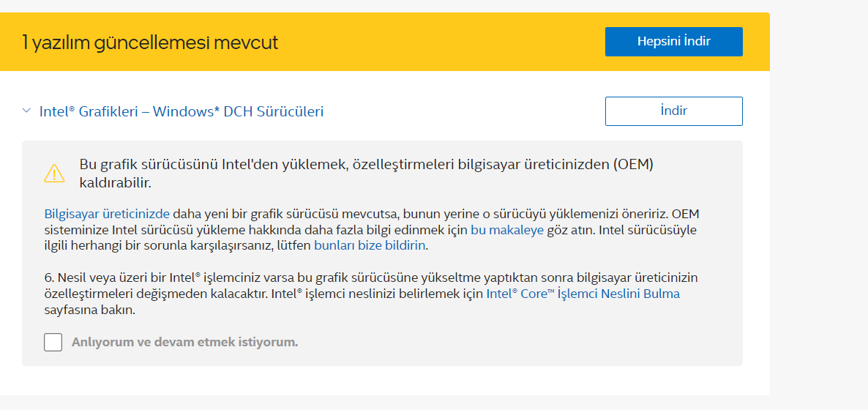Screen dimensions: 868x410
Task: Open Intel Core İşlemci Neslini Bulma link
Action: 583,294
